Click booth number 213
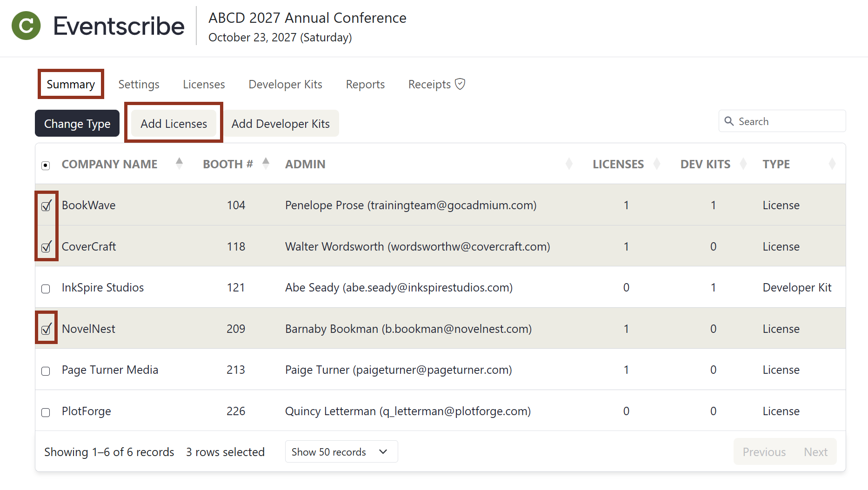 coord(236,370)
